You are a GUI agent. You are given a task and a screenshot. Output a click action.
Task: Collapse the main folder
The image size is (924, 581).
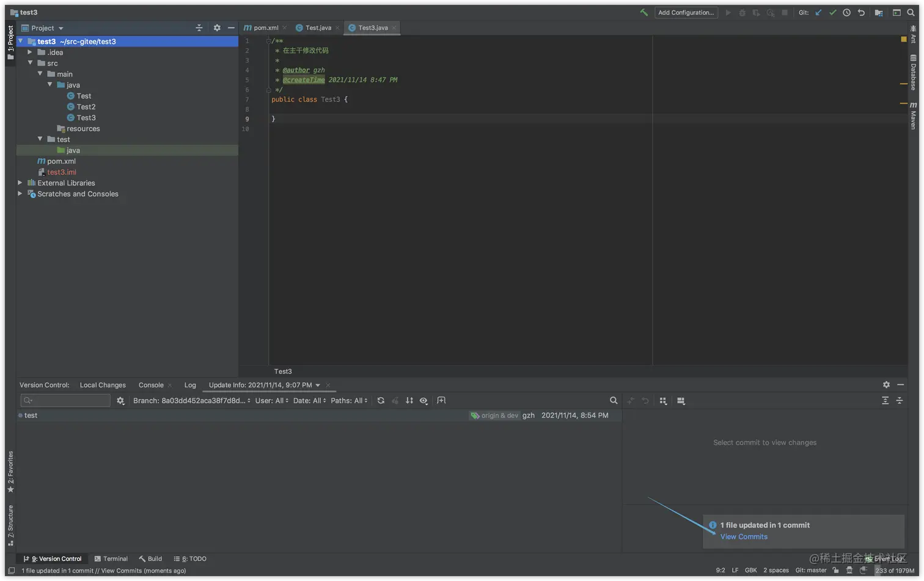[40, 74]
